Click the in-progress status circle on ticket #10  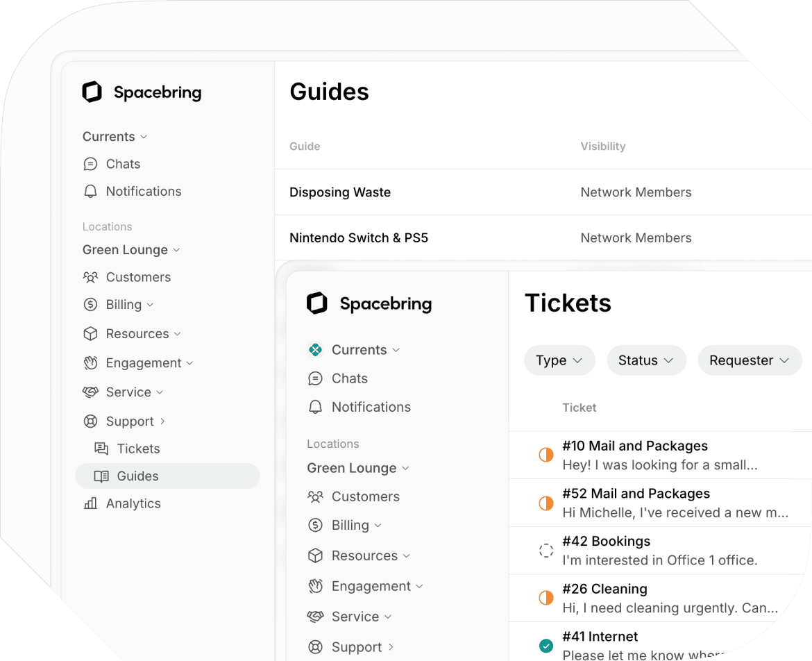pyautogui.click(x=546, y=455)
